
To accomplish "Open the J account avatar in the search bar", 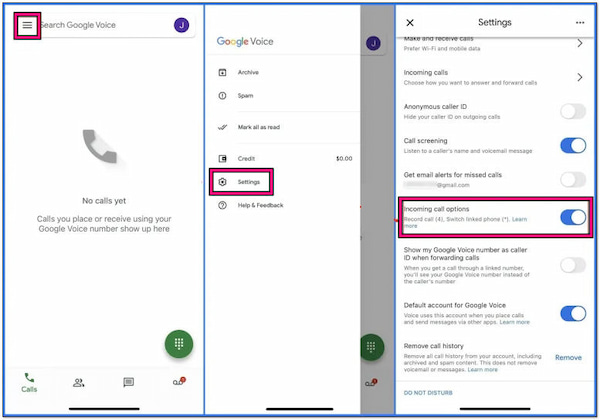I will pos(181,25).
